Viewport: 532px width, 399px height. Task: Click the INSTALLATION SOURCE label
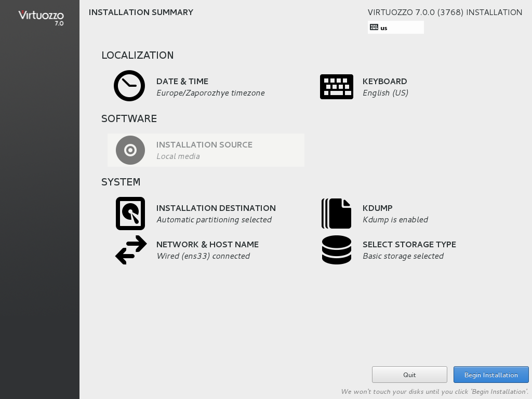tap(204, 145)
